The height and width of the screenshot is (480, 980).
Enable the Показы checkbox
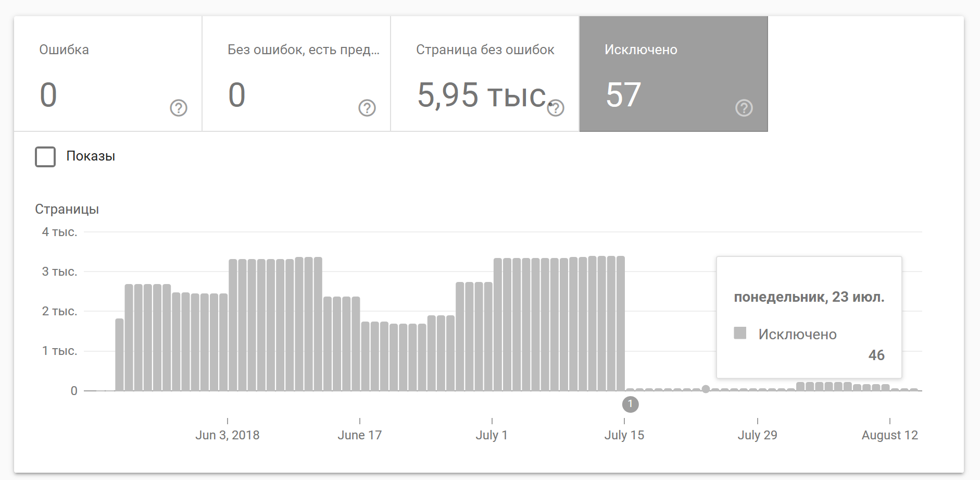pyautogui.click(x=45, y=157)
